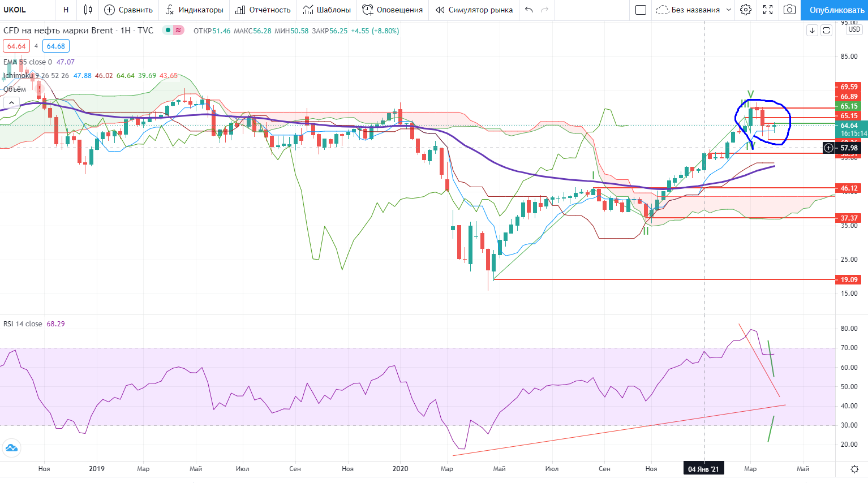Take a chart snapshot with camera icon
Viewport: 868px width, 483px height.
pos(789,10)
